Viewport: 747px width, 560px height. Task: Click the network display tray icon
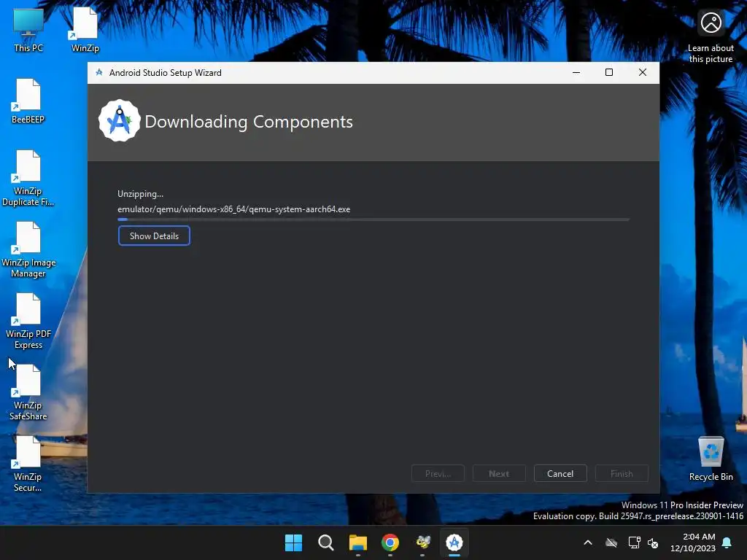click(634, 542)
